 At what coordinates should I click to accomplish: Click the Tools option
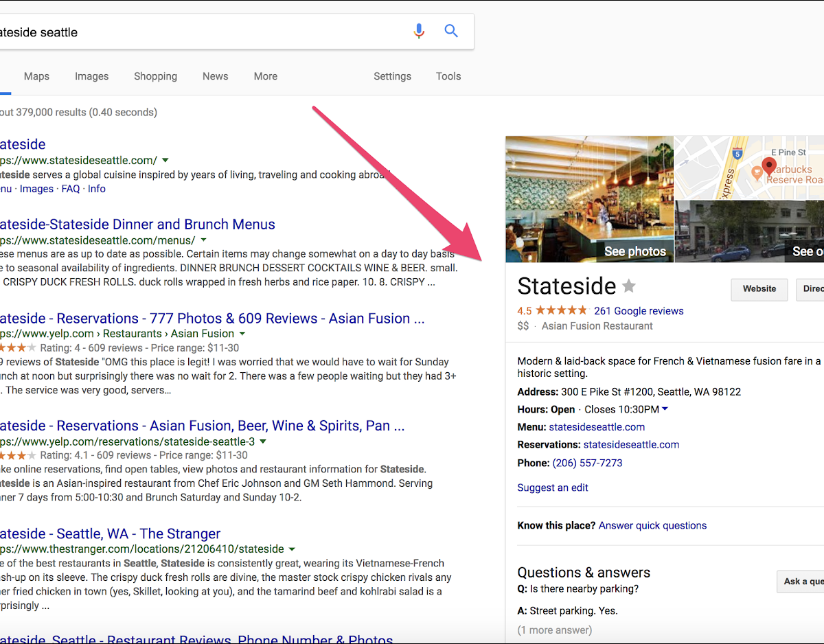point(448,76)
